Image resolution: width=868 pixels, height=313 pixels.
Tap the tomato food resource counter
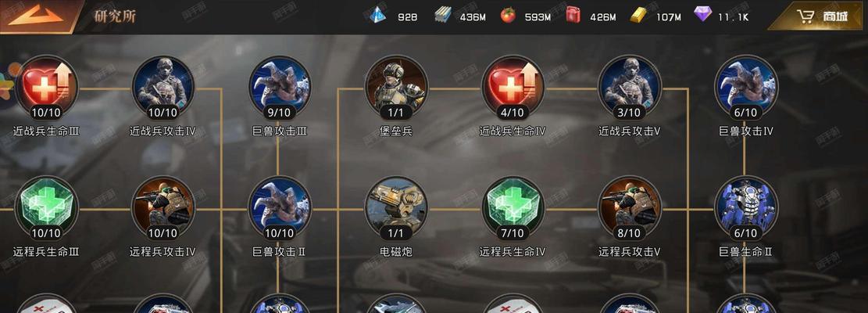[x=525, y=16]
